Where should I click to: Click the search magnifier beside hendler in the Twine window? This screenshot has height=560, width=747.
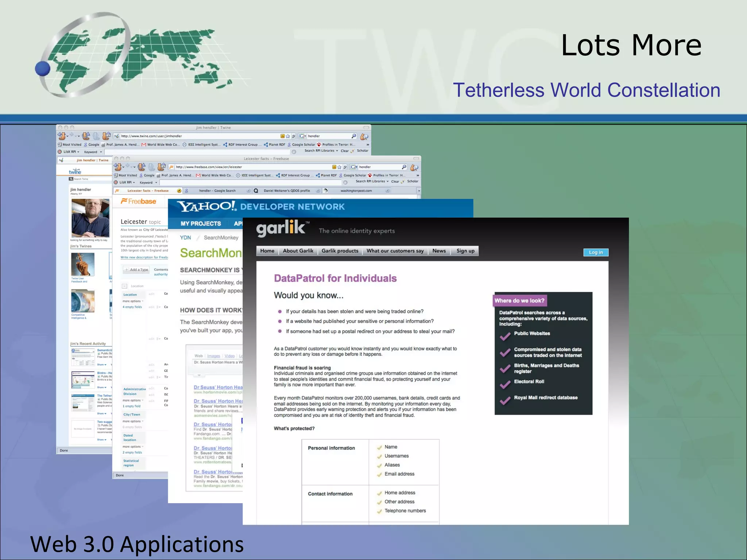click(353, 136)
